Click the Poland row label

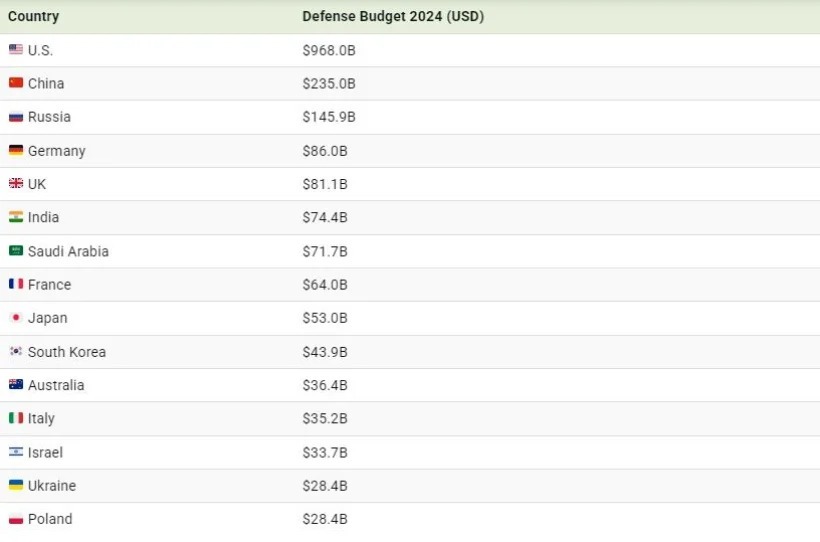pos(50,519)
